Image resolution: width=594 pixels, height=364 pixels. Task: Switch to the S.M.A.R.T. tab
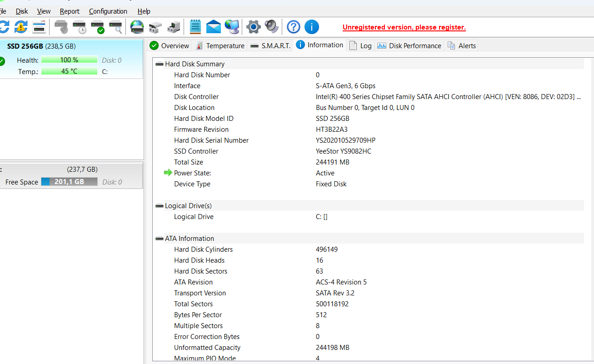[270, 45]
